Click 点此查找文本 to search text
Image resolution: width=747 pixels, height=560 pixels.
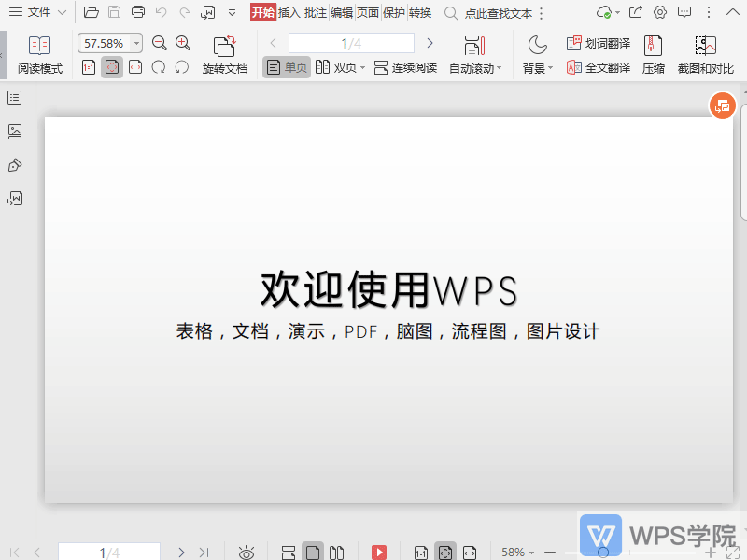[x=500, y=14]
